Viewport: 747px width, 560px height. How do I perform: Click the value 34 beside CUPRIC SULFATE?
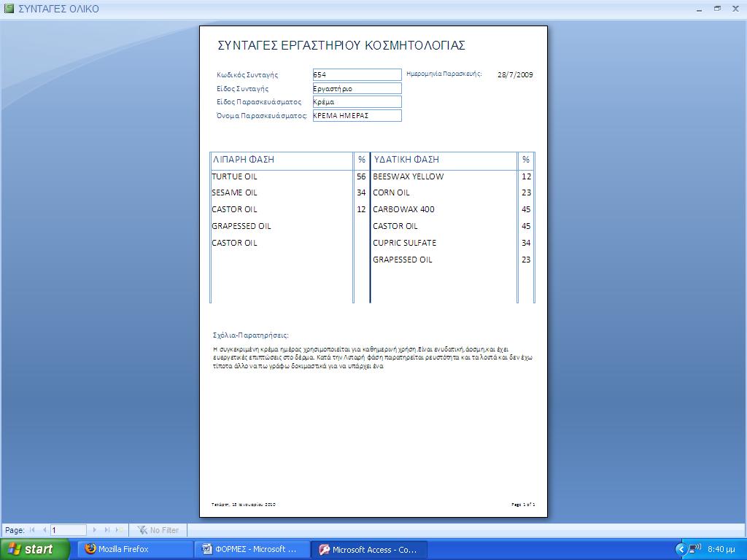[526, 243]
